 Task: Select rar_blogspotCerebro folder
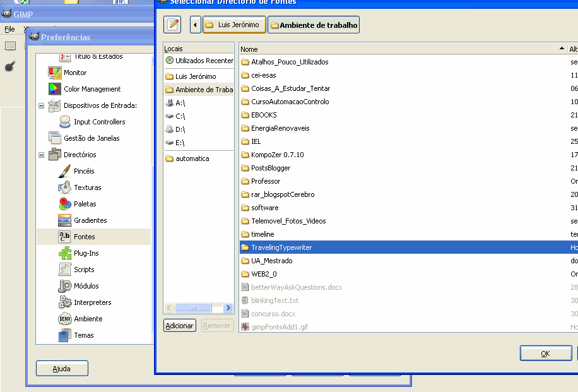point(283,194)
